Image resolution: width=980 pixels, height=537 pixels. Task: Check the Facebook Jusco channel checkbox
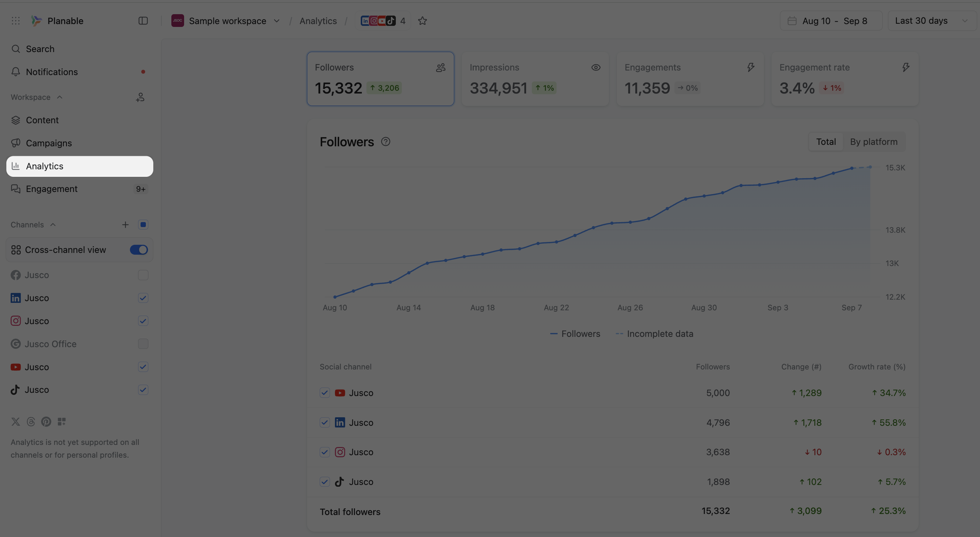[143, 275]
